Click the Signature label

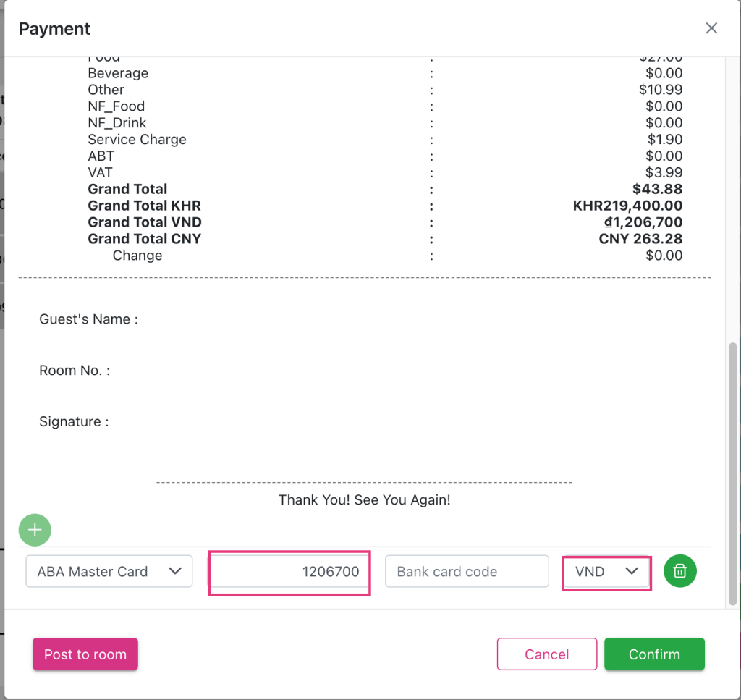click(74, 421)
